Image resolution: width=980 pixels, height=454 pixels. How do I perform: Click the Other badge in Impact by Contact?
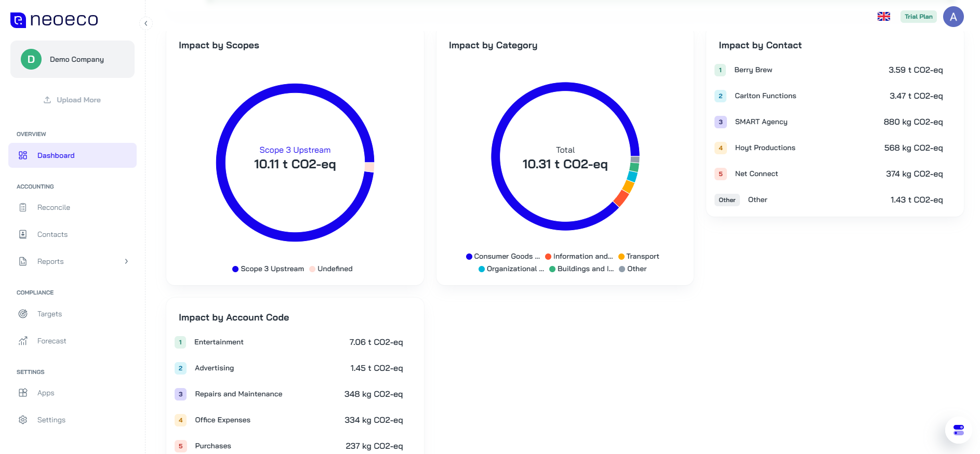pos(727,200)
